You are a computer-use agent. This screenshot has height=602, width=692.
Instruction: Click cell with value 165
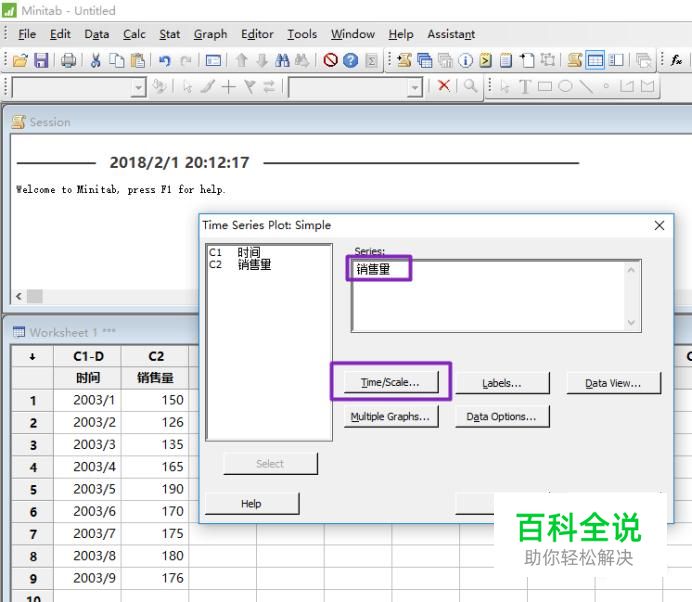coord(155,467)
